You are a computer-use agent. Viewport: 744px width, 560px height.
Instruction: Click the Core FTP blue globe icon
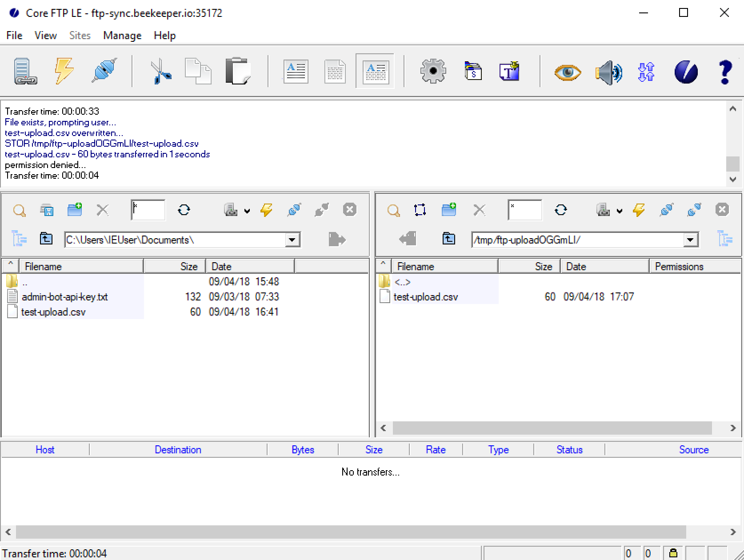pyautogui.click(x=686, y=72)
